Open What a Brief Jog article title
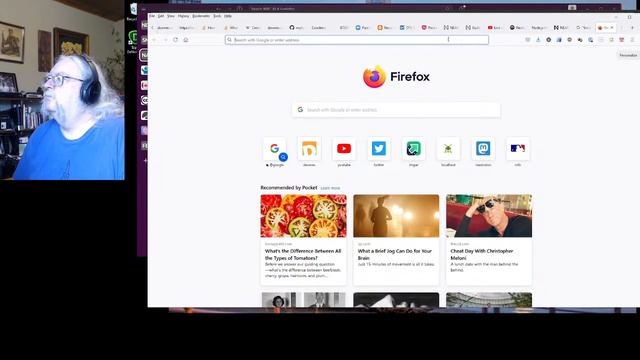The height and width of the screenshot is (360, 640). tap(395, 254)
